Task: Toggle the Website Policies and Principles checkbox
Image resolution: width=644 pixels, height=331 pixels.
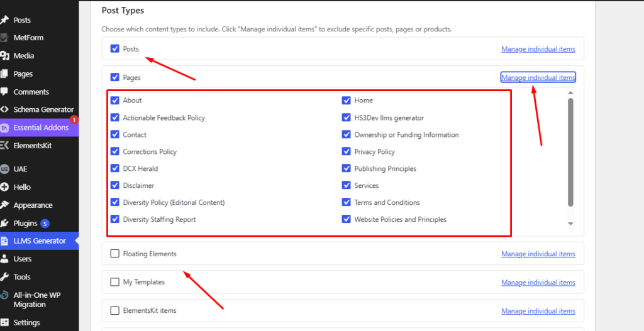Action: [347, 219]
